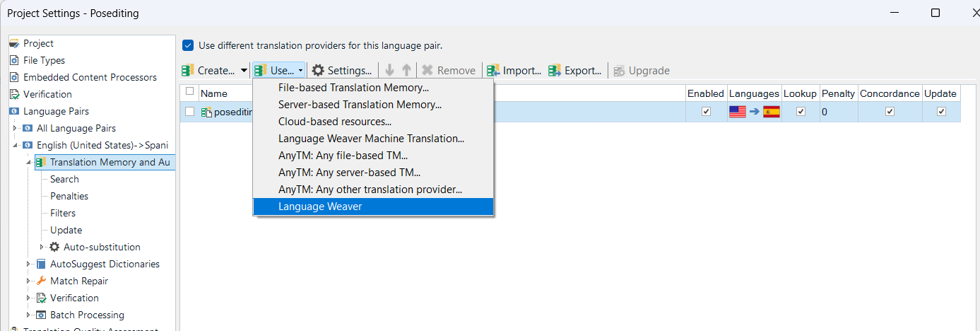Toggle Enabled checkbox for posediting row
Viewport: 980px width, 331px height.
click(x=706, y=112)
